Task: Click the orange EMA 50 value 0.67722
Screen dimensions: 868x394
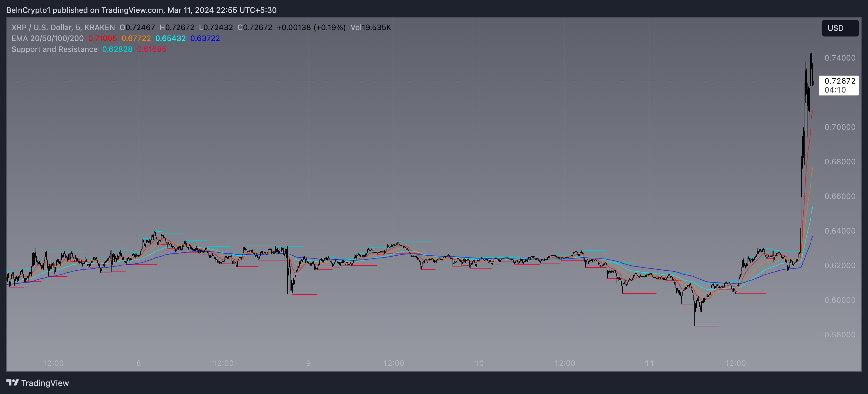Action: click(136, 38)
